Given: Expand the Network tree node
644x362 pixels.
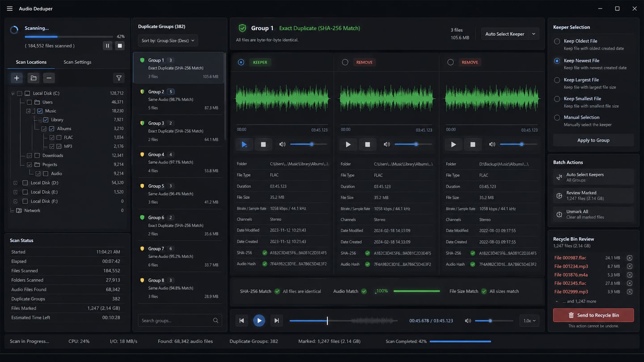Looking at the screenshot, I should click(12, 210).
